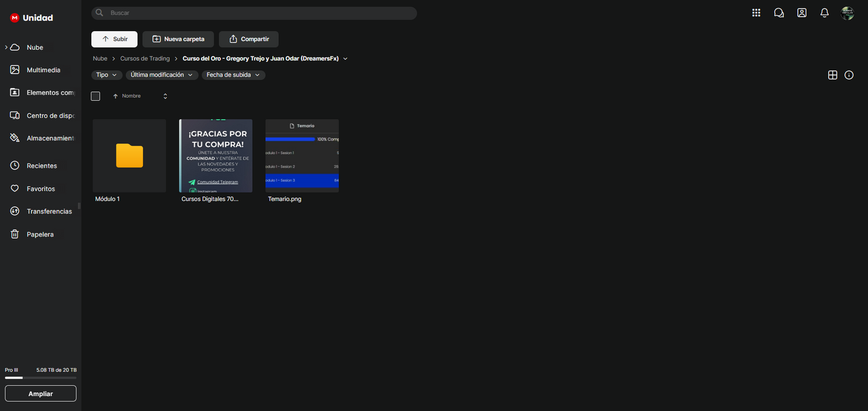Open the current folder breadcrumb chevron

tap(345, 59)
